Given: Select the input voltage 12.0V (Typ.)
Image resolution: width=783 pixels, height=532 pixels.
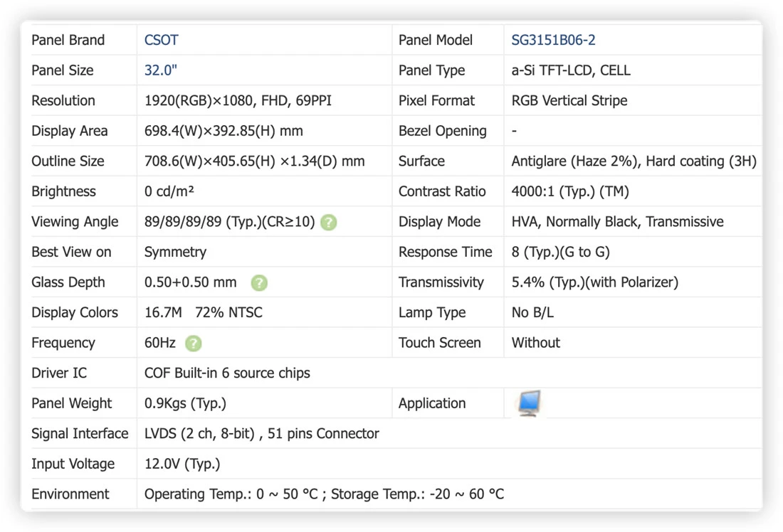Looking at the screenshot, I should pyautogui.click(x=182, y=464).
